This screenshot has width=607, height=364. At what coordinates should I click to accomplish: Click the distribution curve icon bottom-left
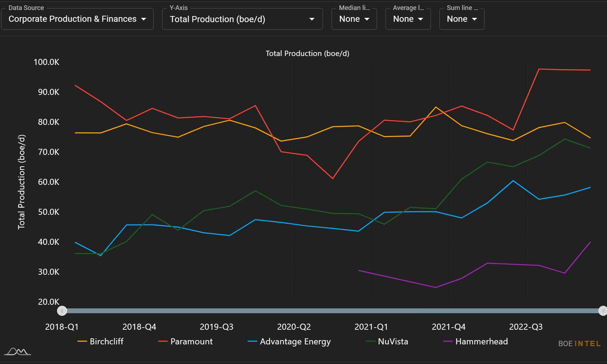click(18, 352)
